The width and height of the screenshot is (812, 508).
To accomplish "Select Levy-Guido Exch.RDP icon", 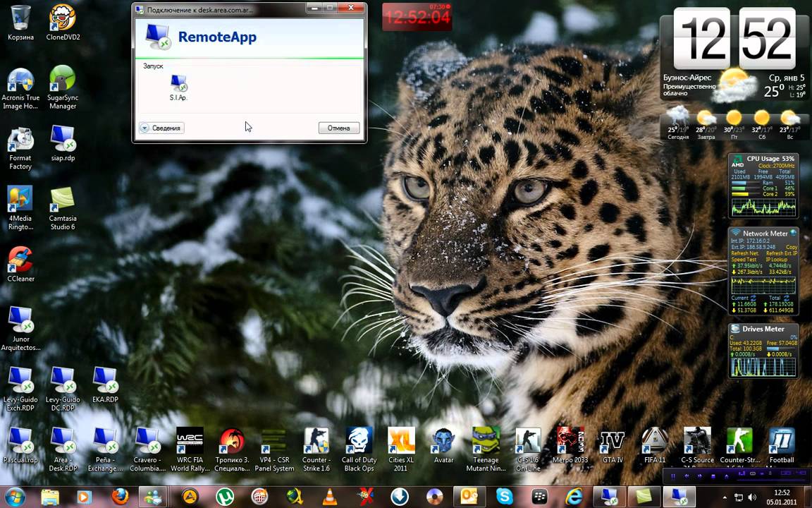I will tap(20, 389).
